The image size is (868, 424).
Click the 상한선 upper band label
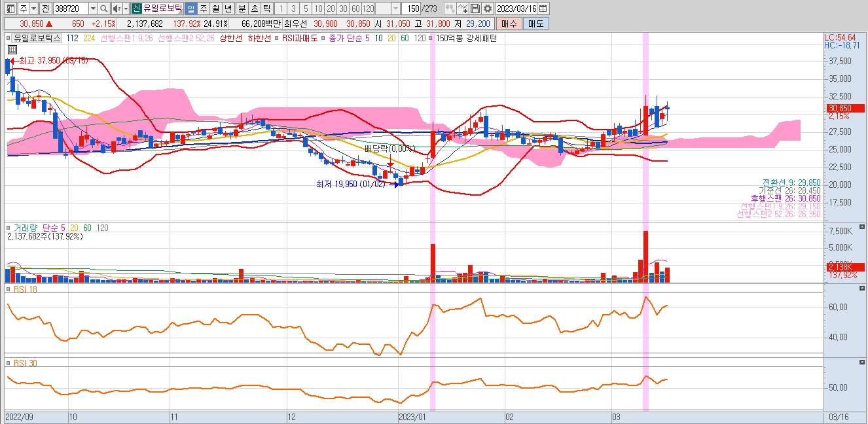coord(232,38)
